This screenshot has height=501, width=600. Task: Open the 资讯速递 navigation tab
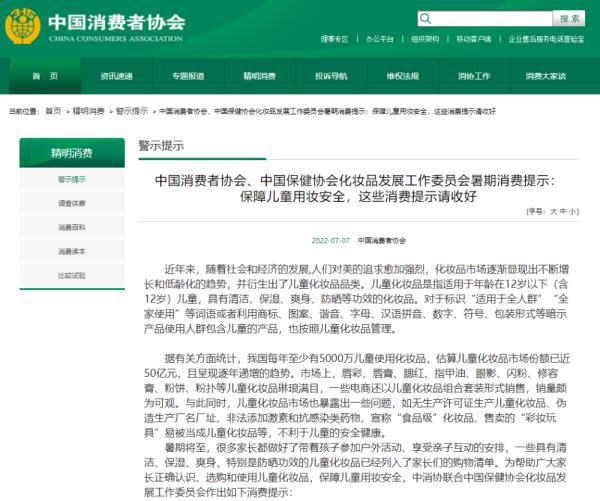116,76
